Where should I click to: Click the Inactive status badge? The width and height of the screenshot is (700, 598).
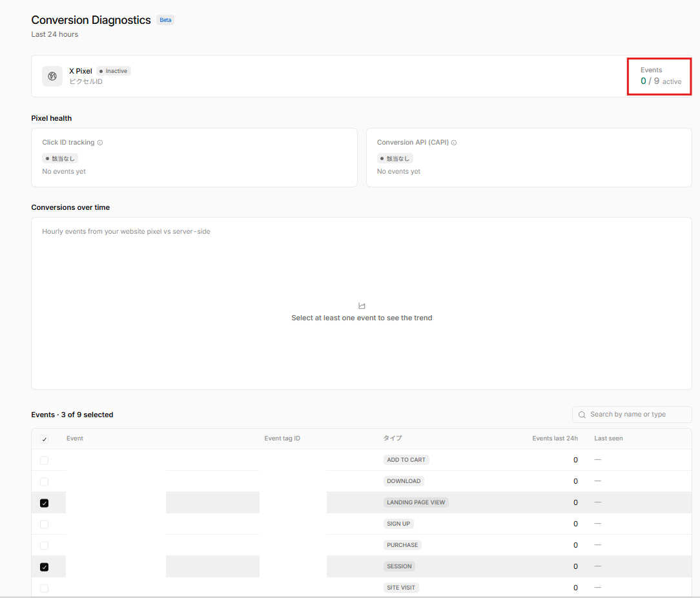coord(114,71)
